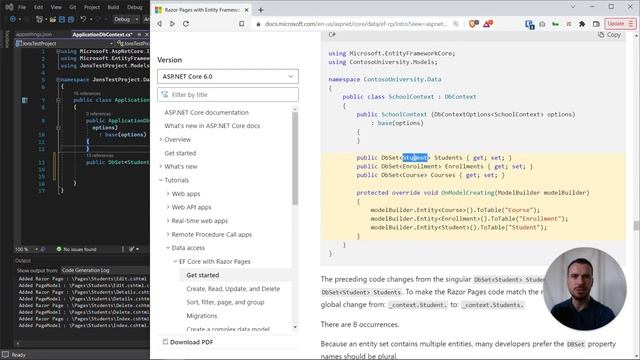Image resolution: width=640 pixels, height=360 pixels.
Task: Open Sort, filter, page, and group article
Action: 225,302
